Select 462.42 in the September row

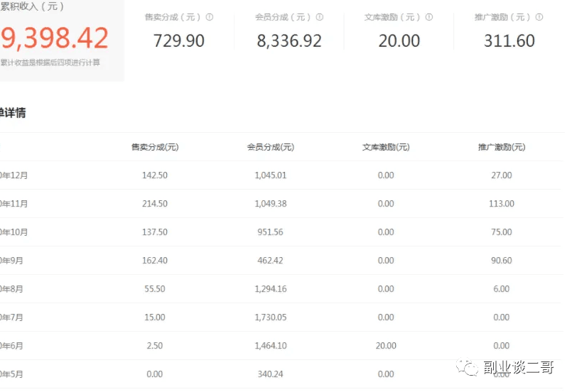[270, 261]
